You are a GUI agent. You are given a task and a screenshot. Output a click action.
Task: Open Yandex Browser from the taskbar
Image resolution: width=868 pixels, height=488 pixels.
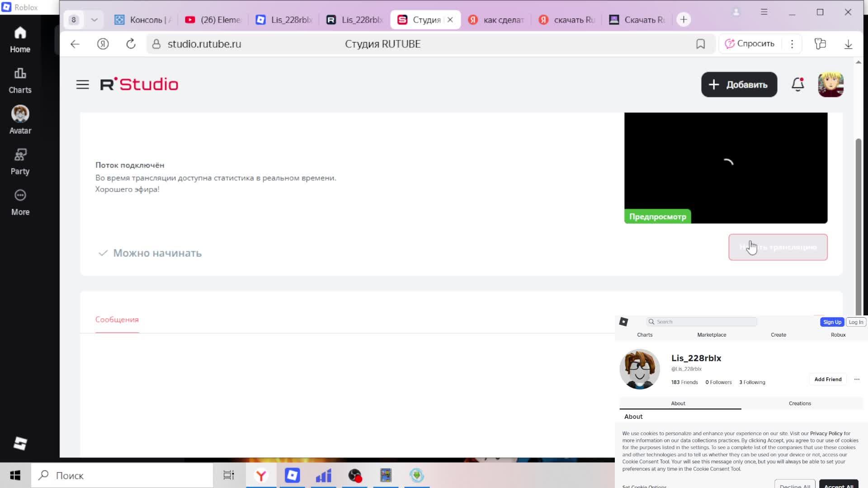coord(261,475)
